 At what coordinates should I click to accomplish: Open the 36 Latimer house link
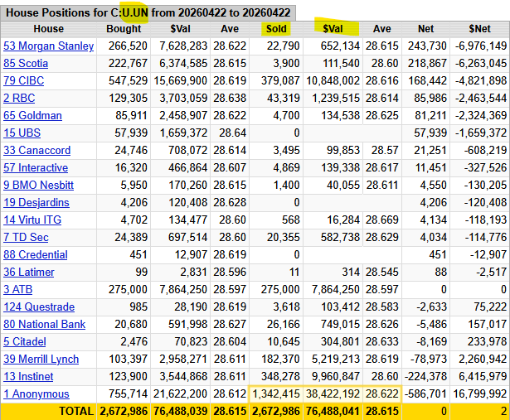(29, 273)
